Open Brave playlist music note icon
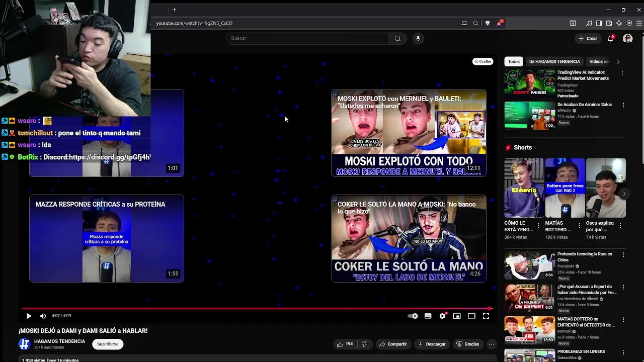Image resolution: width=644 pixels, height=362 pixels. tap(589, 23)
